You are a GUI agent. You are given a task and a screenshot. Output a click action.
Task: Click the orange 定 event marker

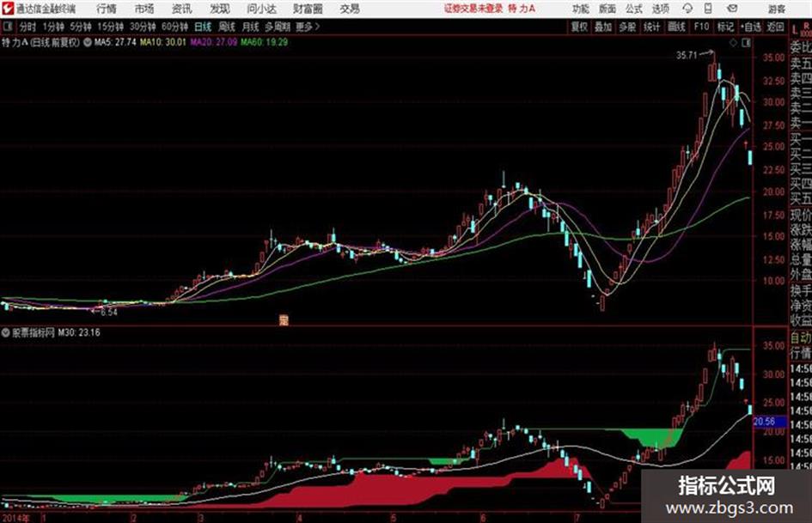tap(284, 320)
